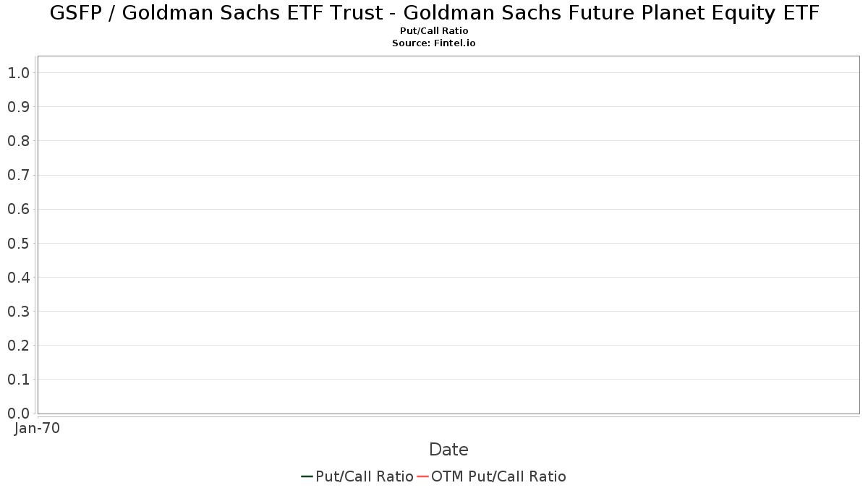Click the 0.0 y-axis label
The image size is (868, 488).
[x=18, y=414]
